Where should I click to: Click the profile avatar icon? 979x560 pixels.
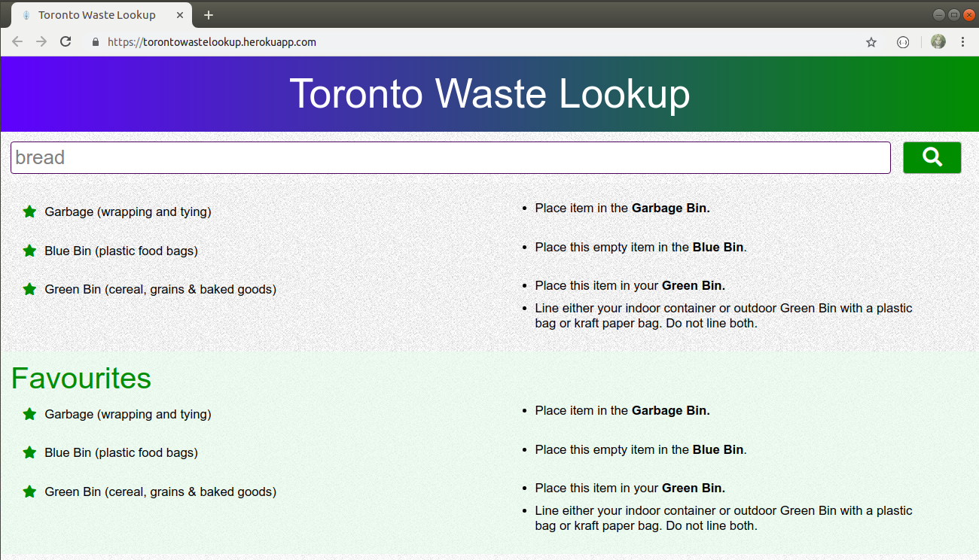click(938, 41)
